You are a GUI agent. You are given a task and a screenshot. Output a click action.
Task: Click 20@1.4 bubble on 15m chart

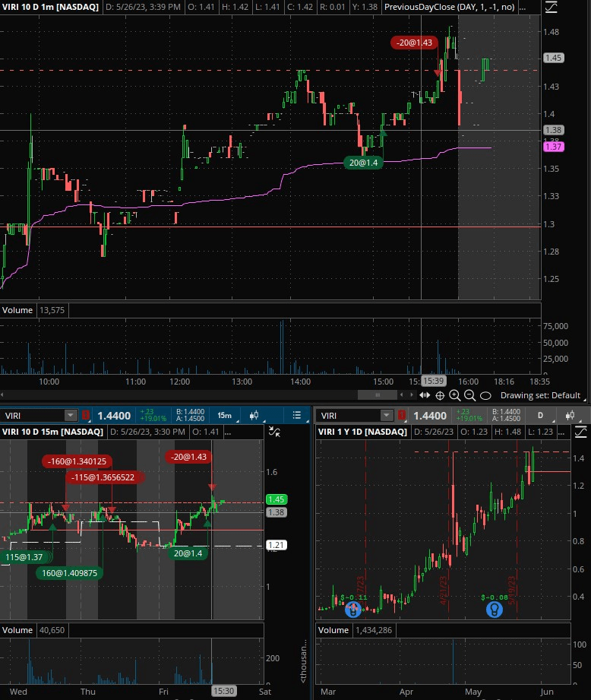click(188, 553)
